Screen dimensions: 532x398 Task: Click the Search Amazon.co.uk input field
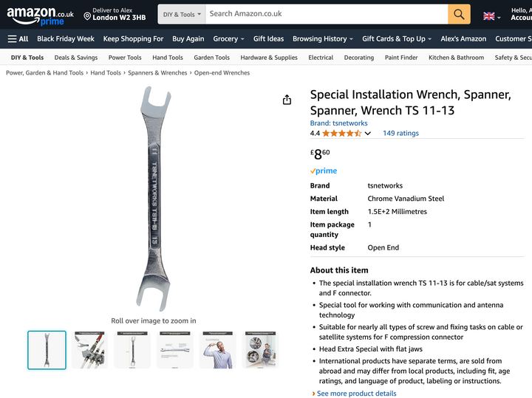(325, 14)
